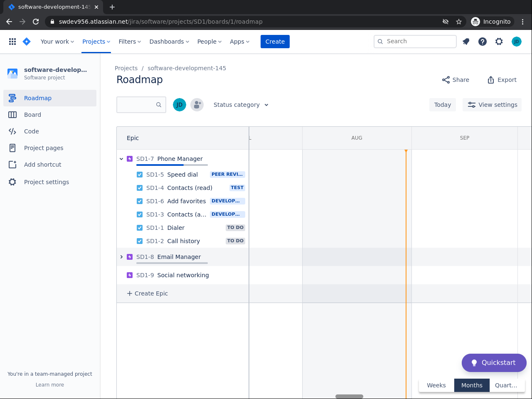Open the app switcher grid icon
This screenshot has width=532, height=399.
[x=12, y=42]
